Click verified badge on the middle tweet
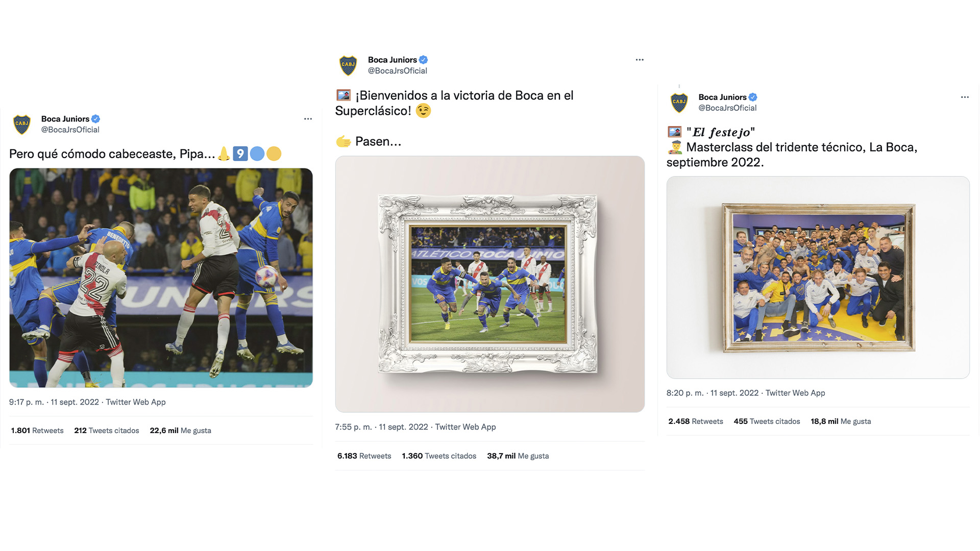The width and height of the screenshot is (980, 551). [423, 60]
